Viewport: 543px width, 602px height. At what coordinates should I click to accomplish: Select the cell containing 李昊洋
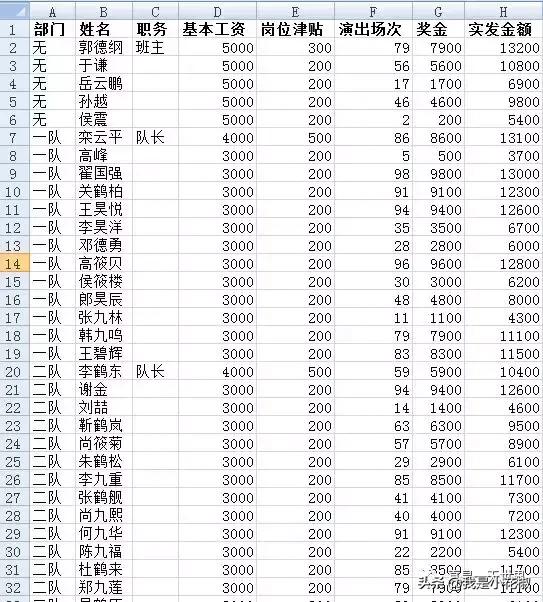(x=104, y=228)
